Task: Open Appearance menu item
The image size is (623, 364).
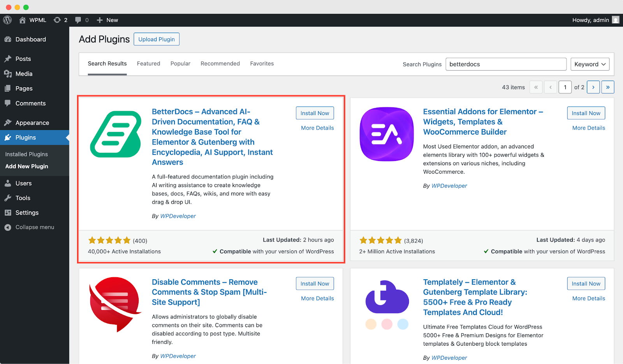Action: click(35, 122)
